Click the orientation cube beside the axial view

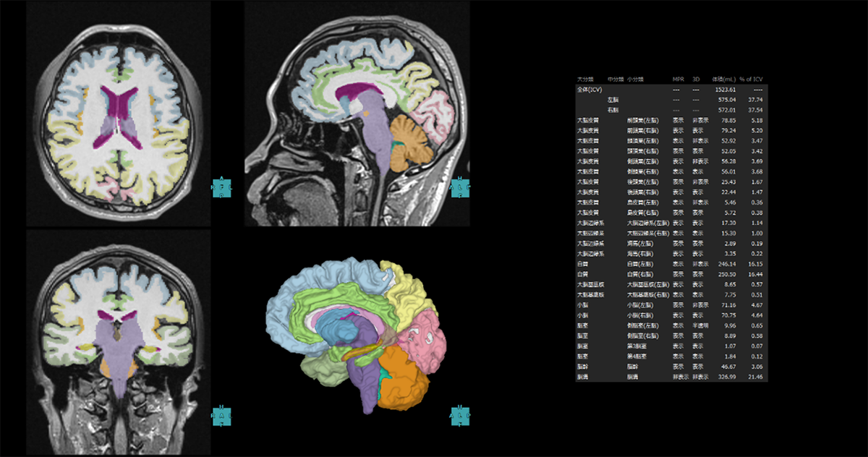223,188
